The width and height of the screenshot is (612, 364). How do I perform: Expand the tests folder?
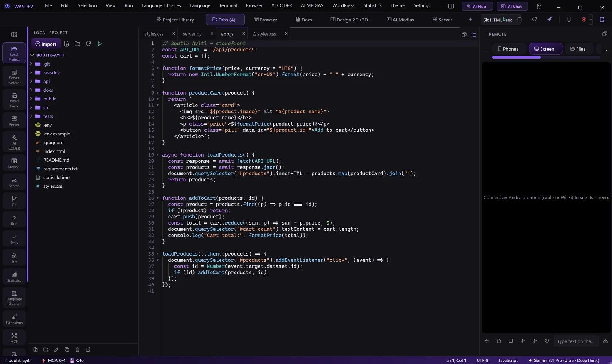coord(31,116)
